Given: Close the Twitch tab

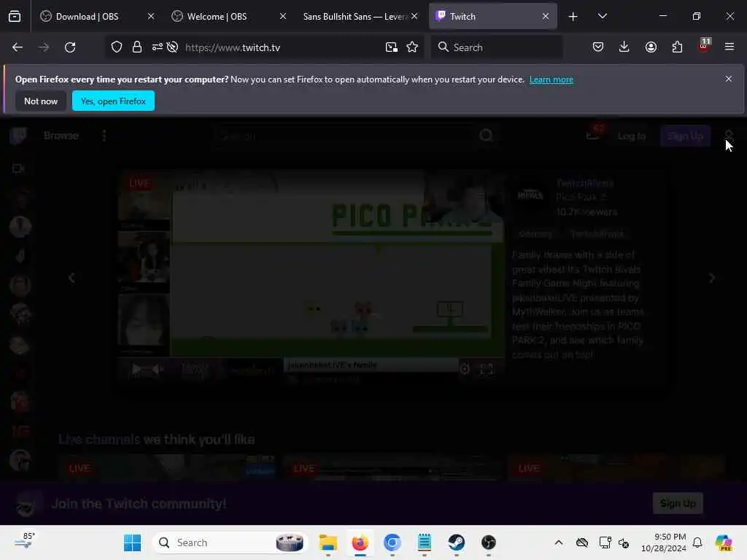Looking at the screenshot, I should coord(546,16).
